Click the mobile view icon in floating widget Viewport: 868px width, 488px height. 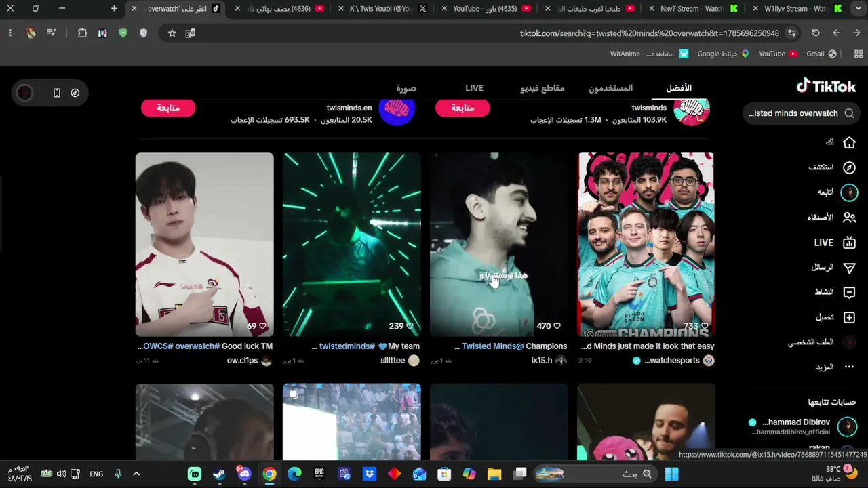pyautogui.click(x=57, y=93)
